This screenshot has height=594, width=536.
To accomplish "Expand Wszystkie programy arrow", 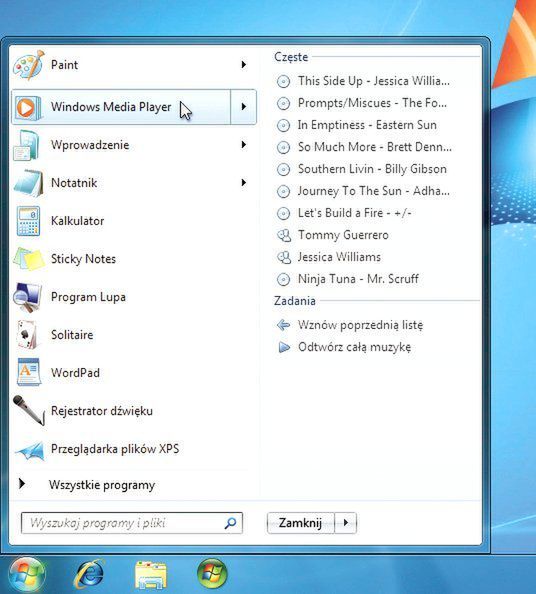I will (x=22, y=483).
